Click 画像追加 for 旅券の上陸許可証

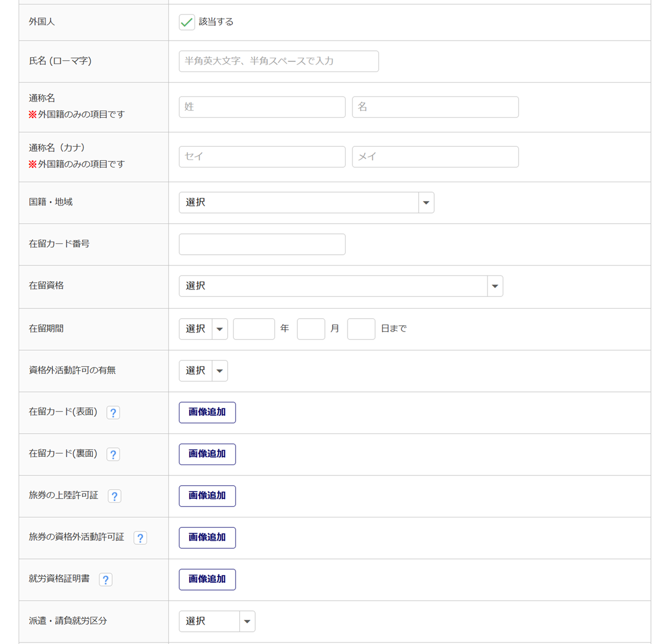pos(207,496)
